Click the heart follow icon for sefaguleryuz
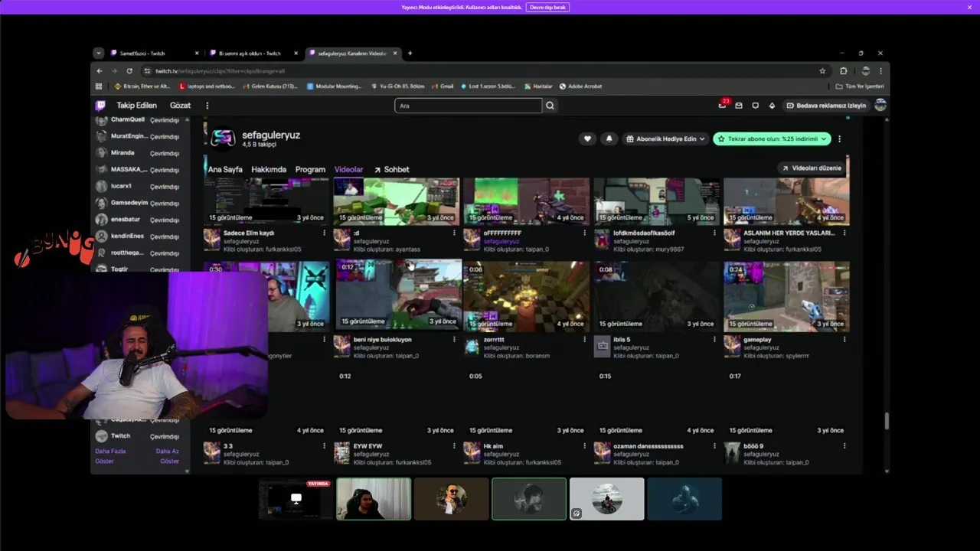This screenshot has width=980, height=551. [587, 139]
